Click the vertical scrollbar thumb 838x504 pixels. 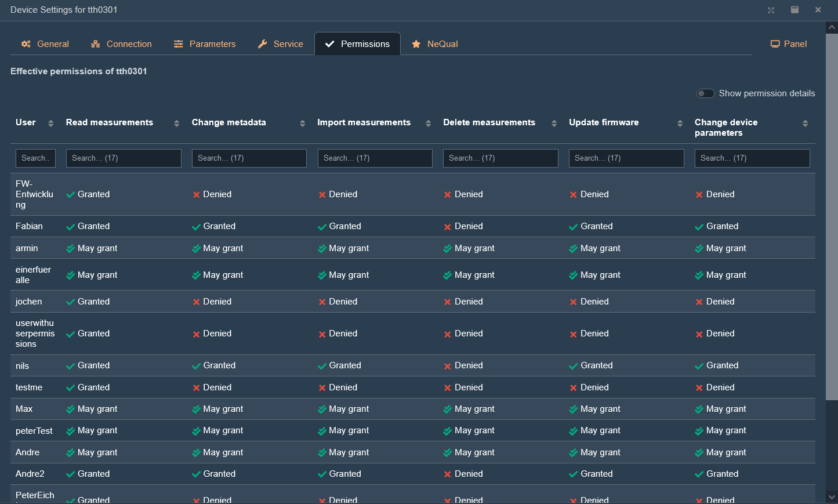(832, 215)
